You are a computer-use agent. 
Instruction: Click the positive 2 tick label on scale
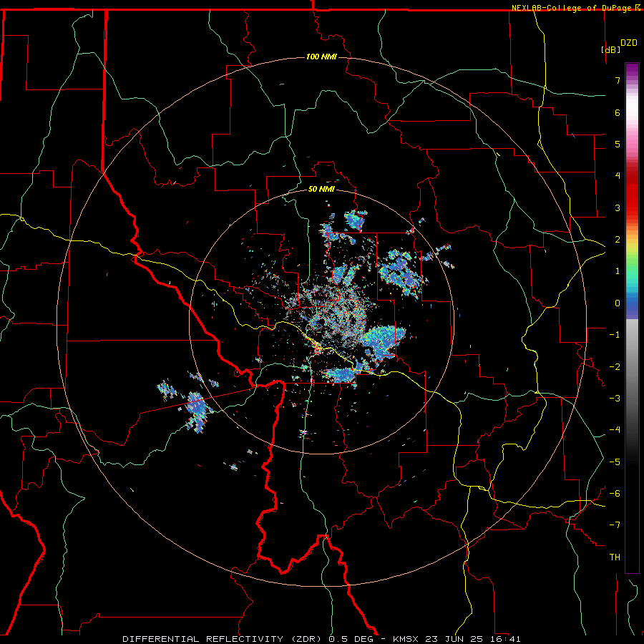[x=618, y=240]
